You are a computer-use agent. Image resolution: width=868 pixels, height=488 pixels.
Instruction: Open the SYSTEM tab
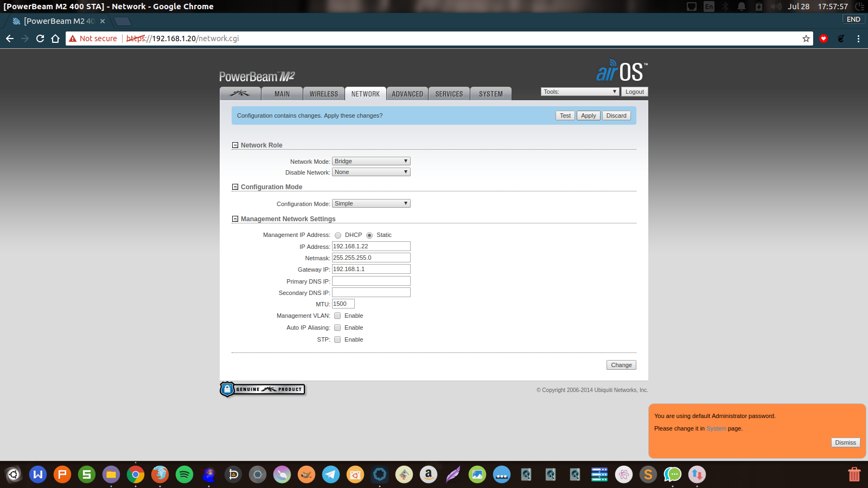(491, 93)
